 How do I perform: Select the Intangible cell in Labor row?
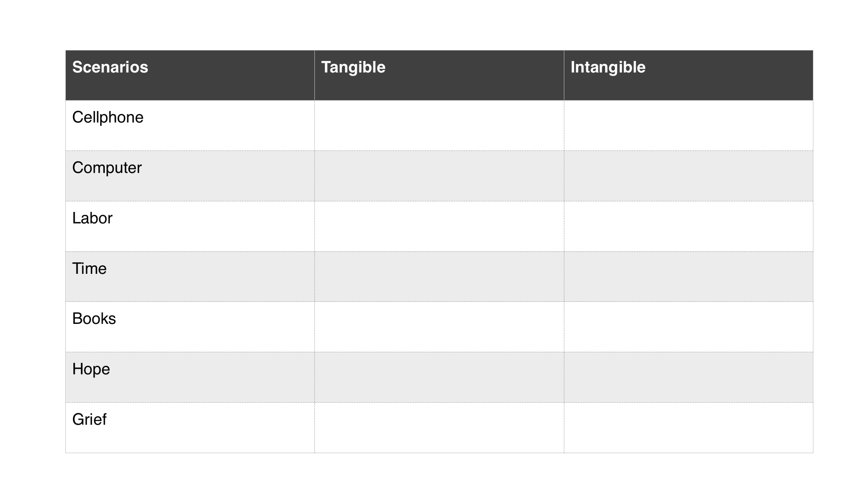tap(688, 226)
